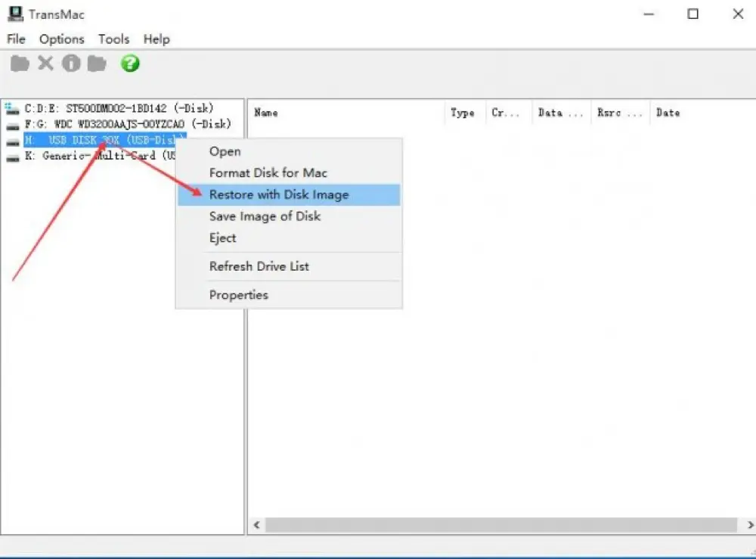
Task: Click the K: Generic Multi-Card drive icon
Action: coord(13,157)
